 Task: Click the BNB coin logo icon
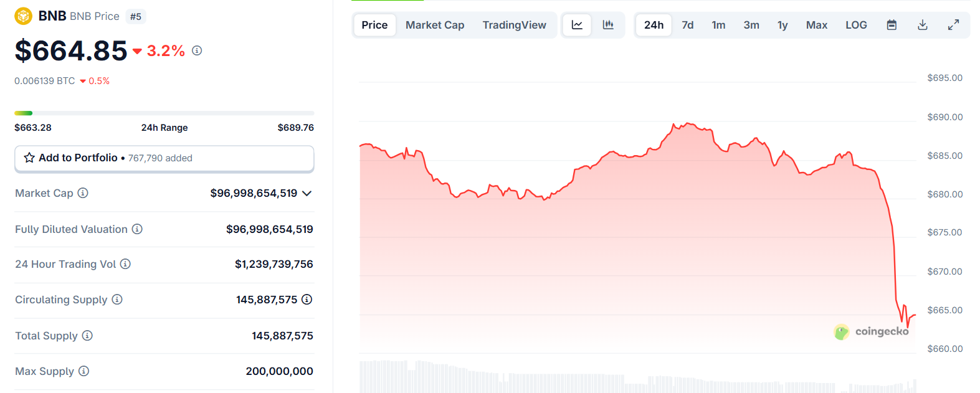tap(23, 16)
